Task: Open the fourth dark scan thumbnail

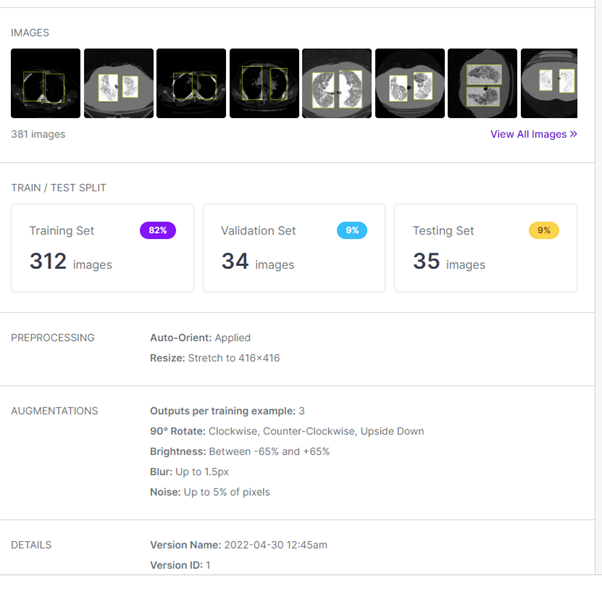Action: (x=264, y=84)
